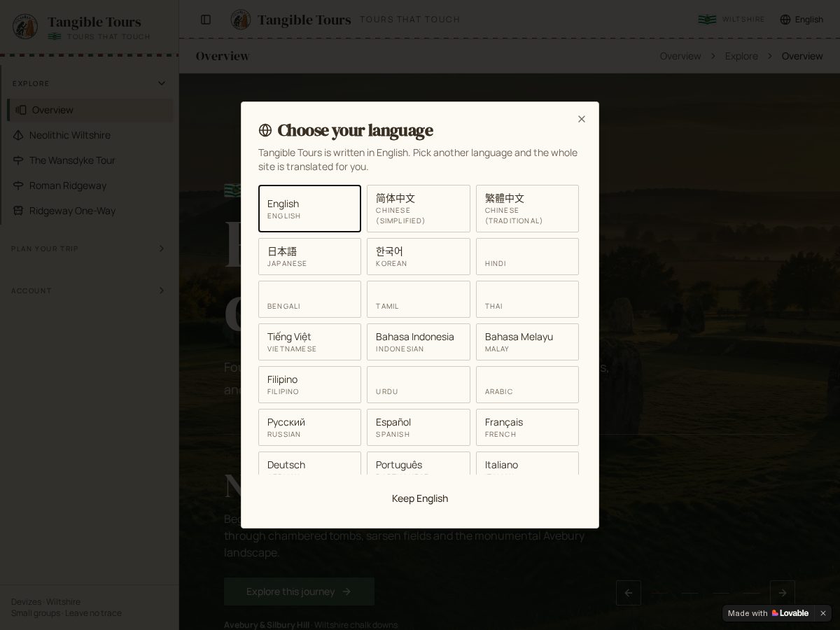Screen dimensions: 840x630
Task: Close the language dialog with X
Action: point(582,119)
